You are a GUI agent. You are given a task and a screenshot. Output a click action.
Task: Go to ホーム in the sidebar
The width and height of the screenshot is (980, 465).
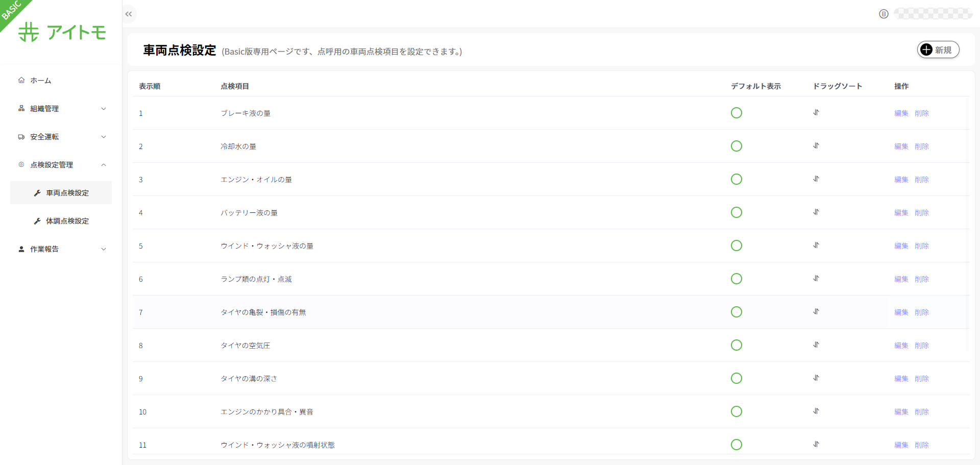coord(40,81)
